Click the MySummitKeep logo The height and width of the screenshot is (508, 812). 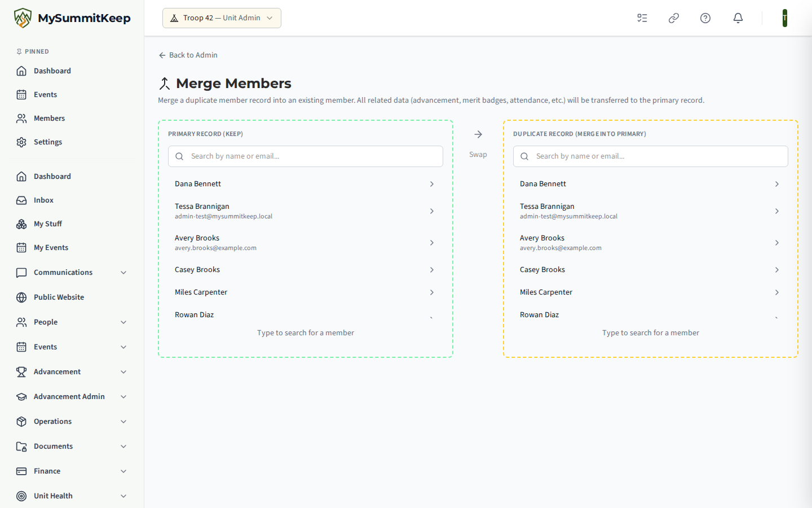(x=72, y=18)
